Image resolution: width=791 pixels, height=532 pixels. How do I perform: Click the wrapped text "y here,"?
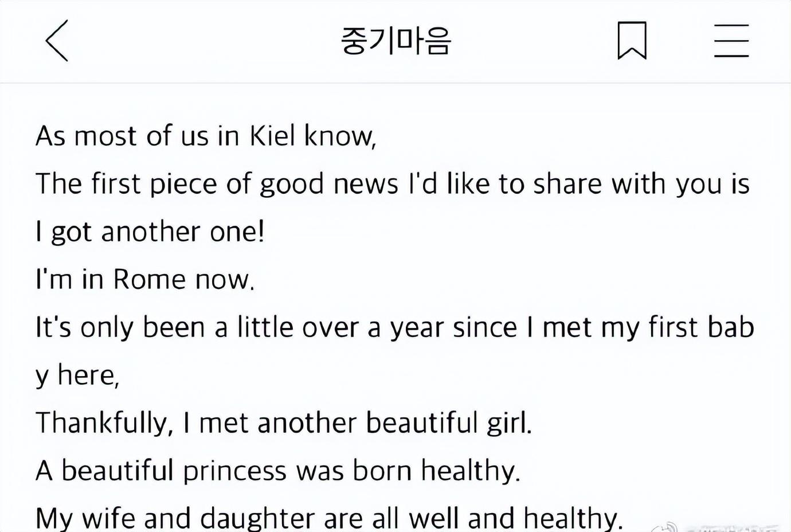pyautogui.click(x=77, y=375)
